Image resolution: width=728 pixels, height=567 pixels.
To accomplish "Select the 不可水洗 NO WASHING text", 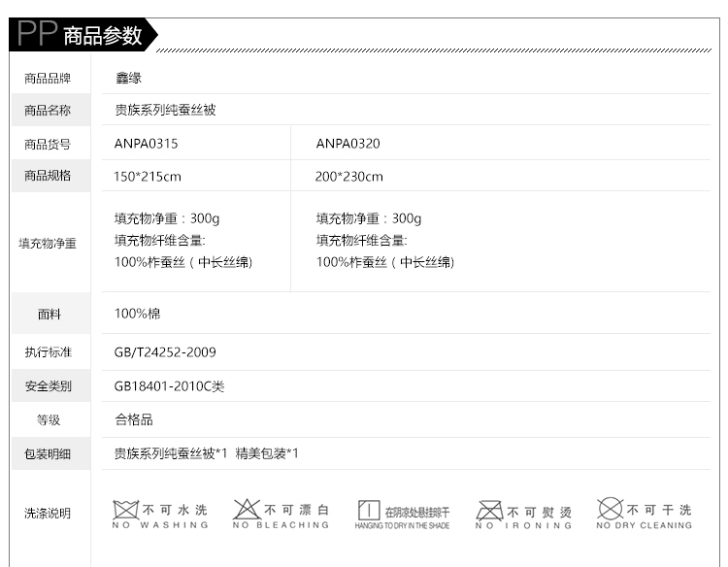I will point(160,516).
